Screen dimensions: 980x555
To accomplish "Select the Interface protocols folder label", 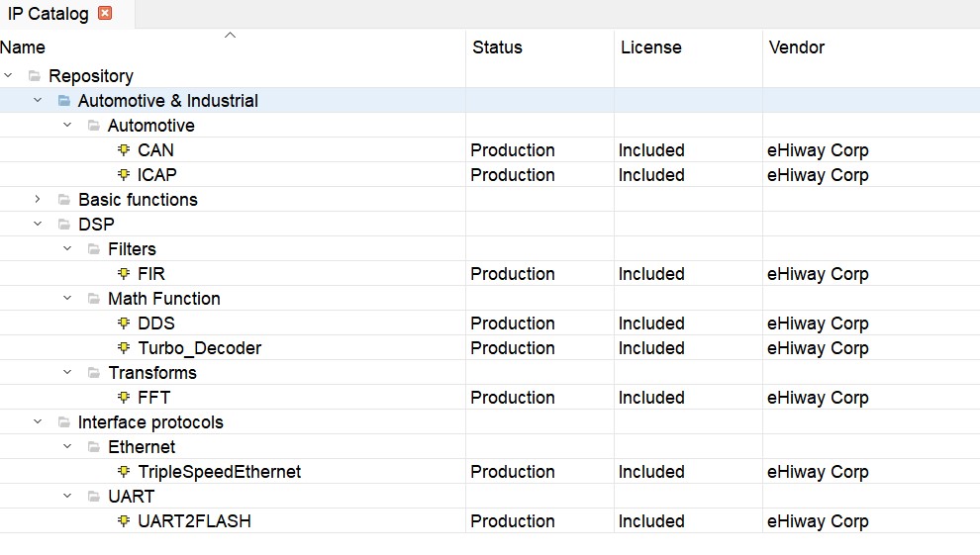I will [x=150, y=422].
